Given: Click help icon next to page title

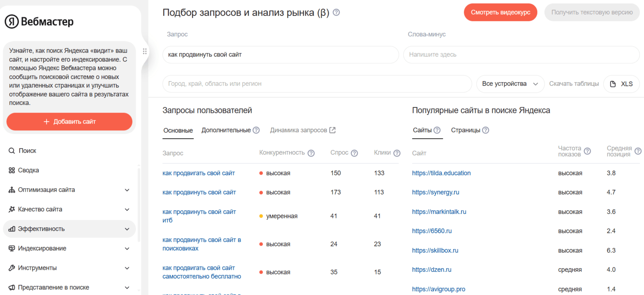Looking at the screenshot, I should (x=336, y=12).
